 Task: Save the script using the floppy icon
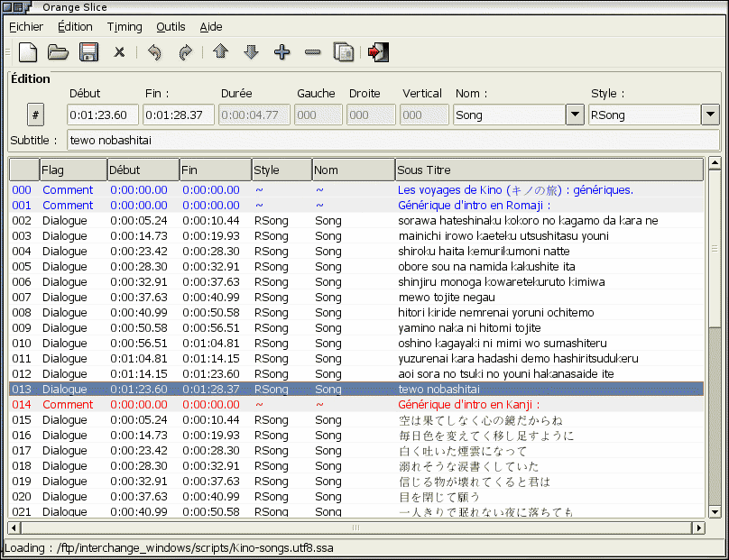[88, 52]
